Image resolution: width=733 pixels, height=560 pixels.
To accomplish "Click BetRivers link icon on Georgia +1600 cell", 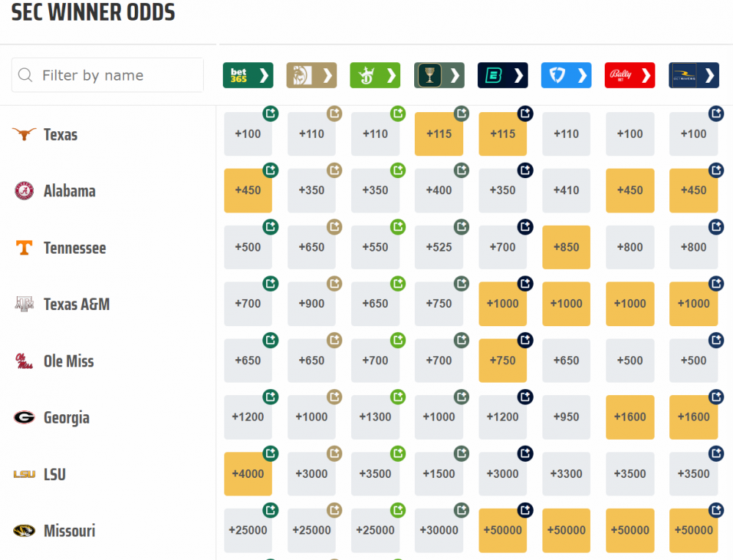I will [x=716, y=397].
